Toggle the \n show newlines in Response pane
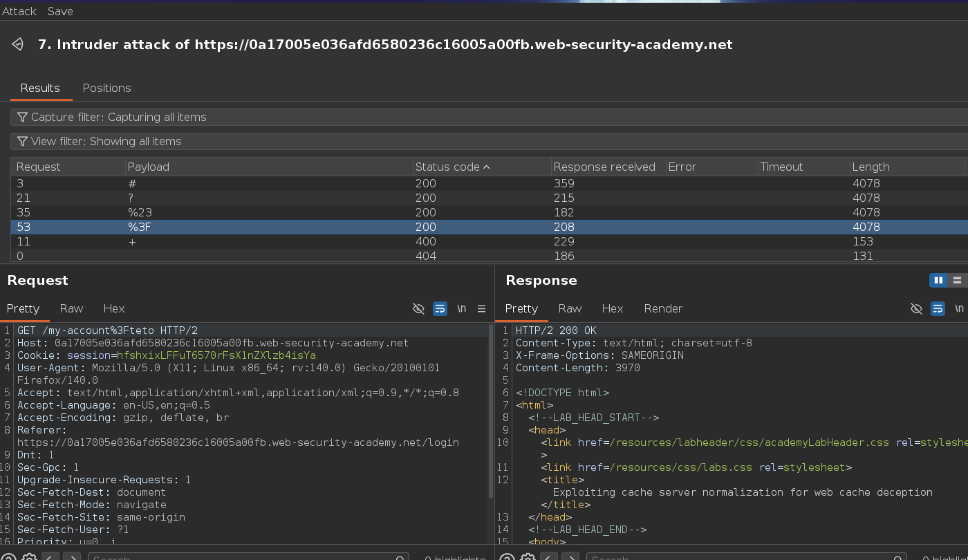Viewport: 968px width, 560px height. tap(959, 308)
